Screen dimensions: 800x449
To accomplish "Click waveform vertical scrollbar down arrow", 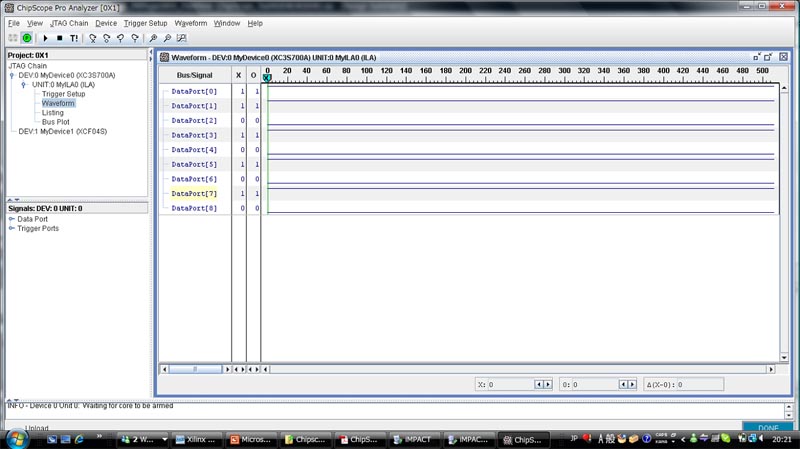I will tap(784, 358).
